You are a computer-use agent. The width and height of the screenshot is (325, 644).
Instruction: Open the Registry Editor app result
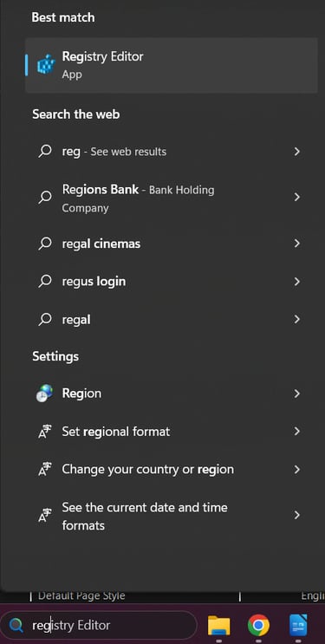(171, 65)
